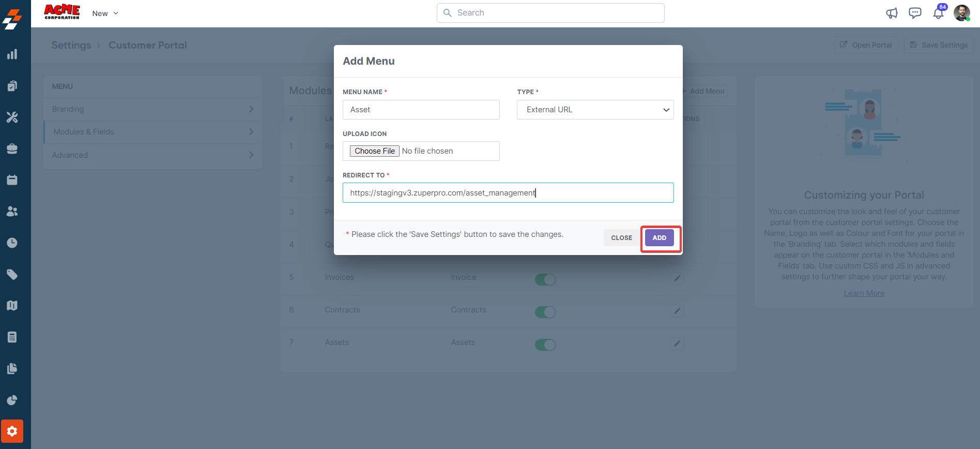
Task: Open the users group sidebar icon
Action: click(x=12, y=212)
